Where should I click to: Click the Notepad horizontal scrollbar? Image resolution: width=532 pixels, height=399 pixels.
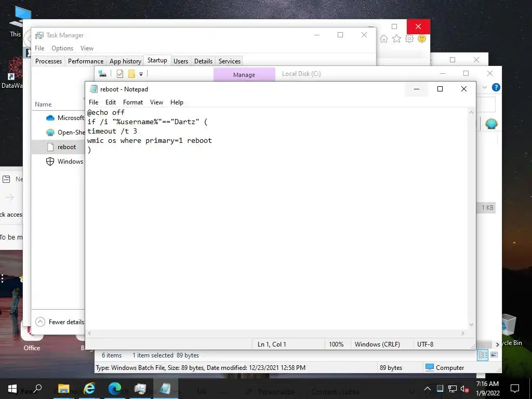[276, 333]
